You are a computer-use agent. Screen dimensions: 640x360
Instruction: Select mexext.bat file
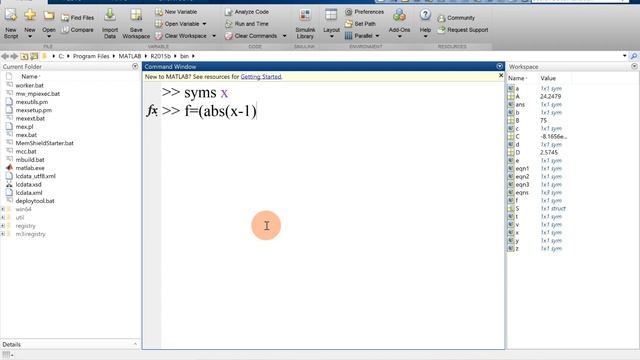coord(30,118)
